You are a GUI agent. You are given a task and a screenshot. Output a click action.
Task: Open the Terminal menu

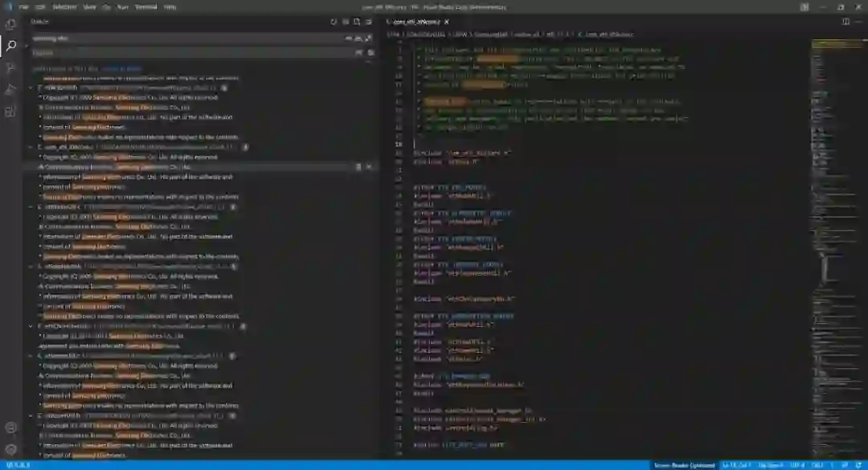146,7
